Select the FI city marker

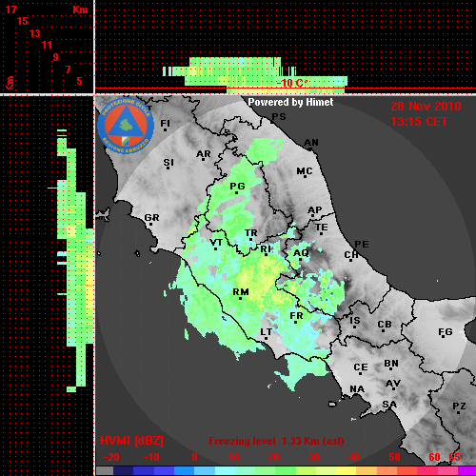(x=165, y=125)
